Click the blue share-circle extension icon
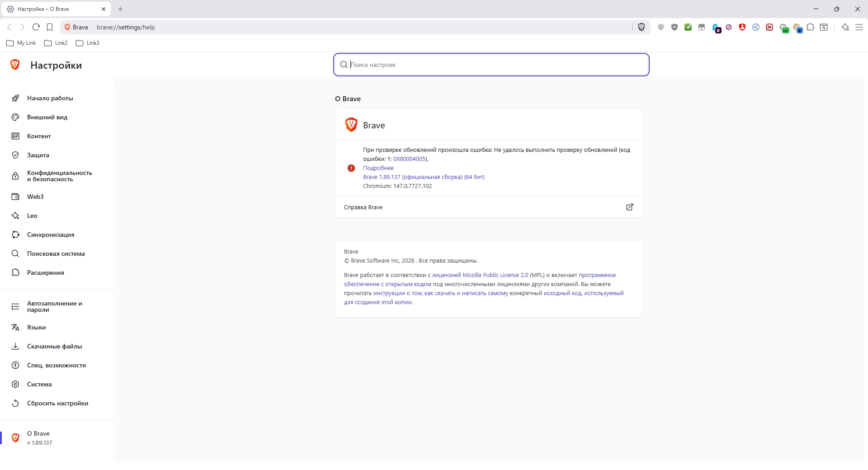 point(756,27)
